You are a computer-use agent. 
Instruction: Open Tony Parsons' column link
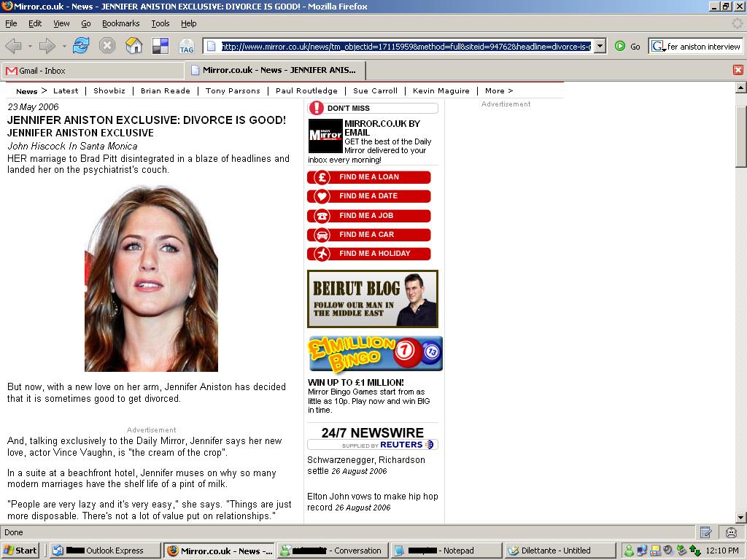click(x=233, y=90)
